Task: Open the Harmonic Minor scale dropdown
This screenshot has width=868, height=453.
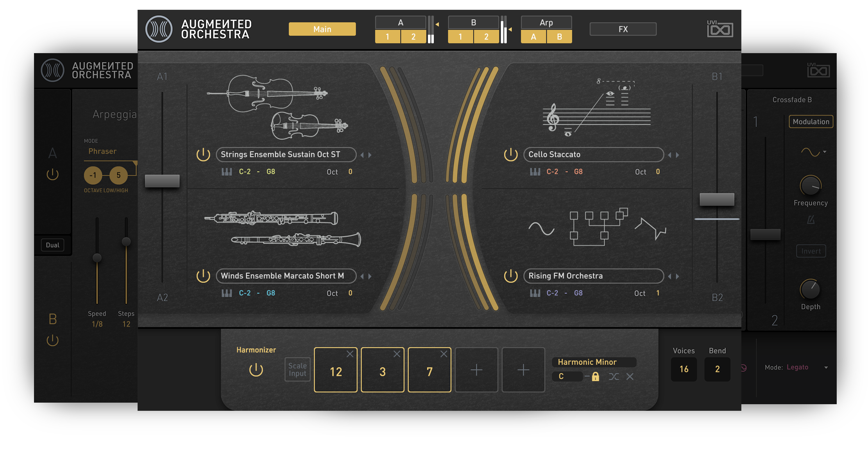Action: (x=594, y=362)
